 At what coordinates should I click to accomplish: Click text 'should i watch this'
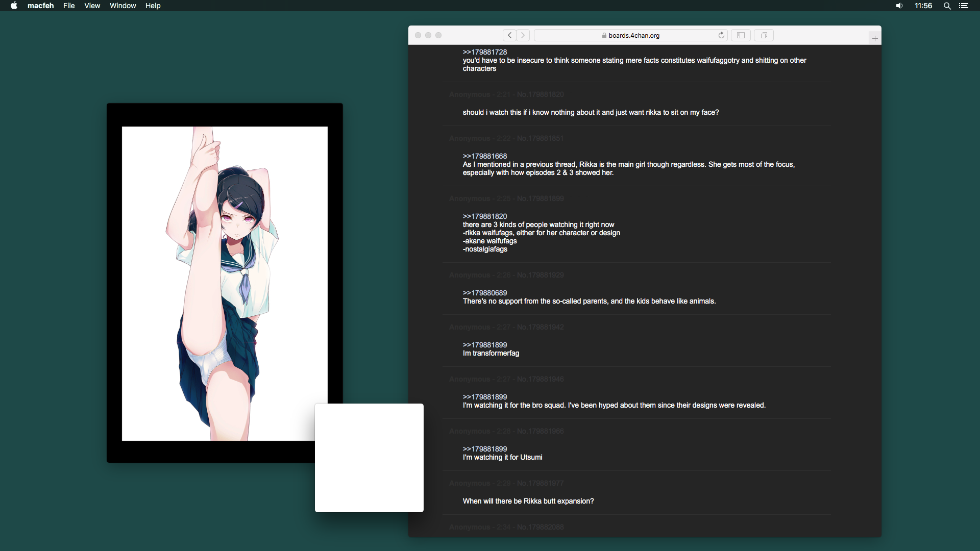492,112
